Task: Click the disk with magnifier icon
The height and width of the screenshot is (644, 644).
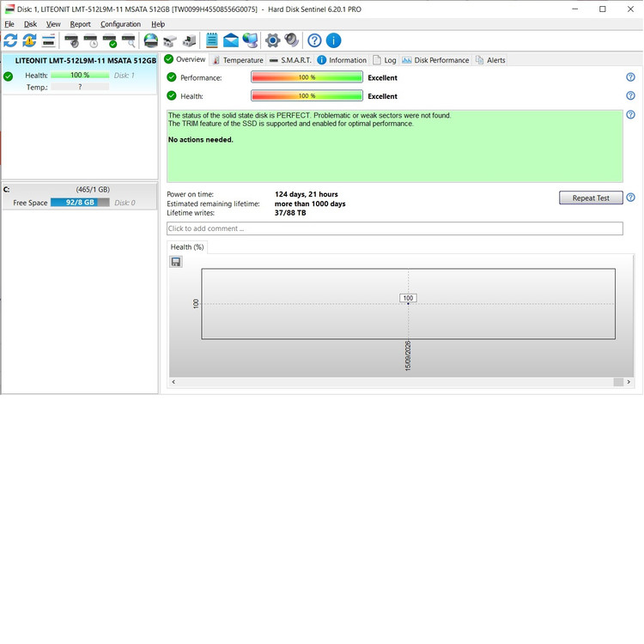Action: click(129, 40)
